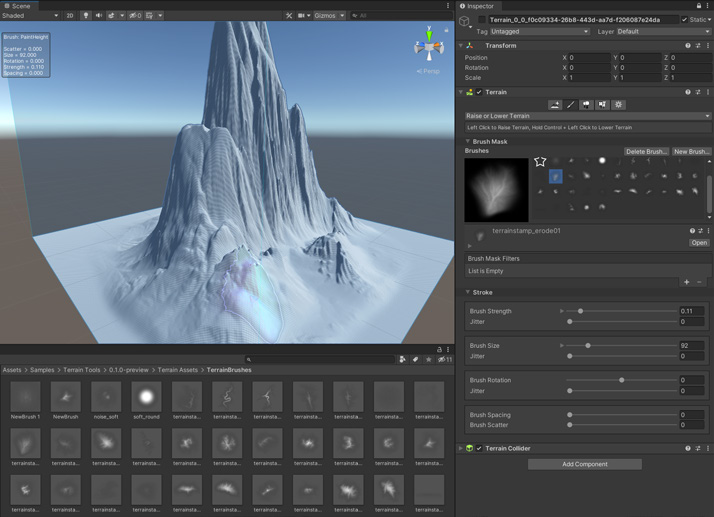Screen dimensions: 714x517
Task: Open the Gizmos dropdown
Action: [329, 15]
